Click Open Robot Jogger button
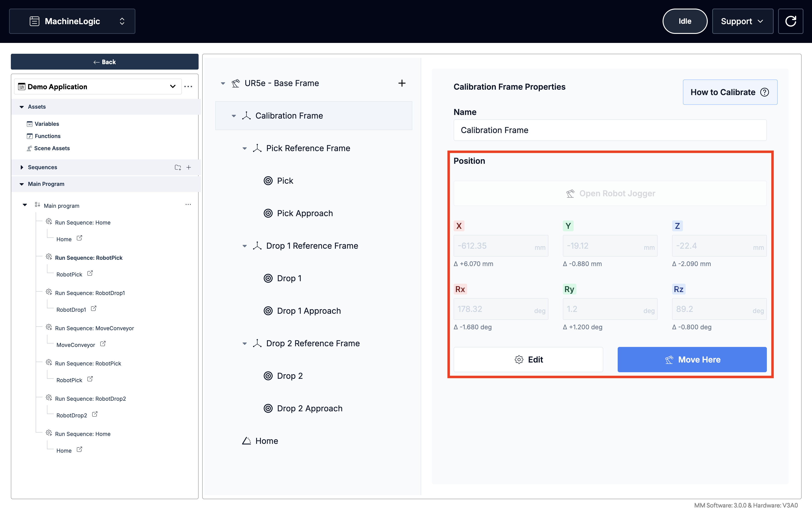 [610, 193]
